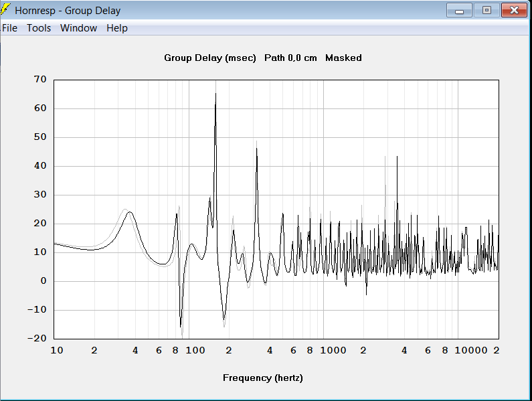Click the tallest peak of the black curve
Image resolution: width=532 pixels, height=401 pixels.
coord(215,94)
